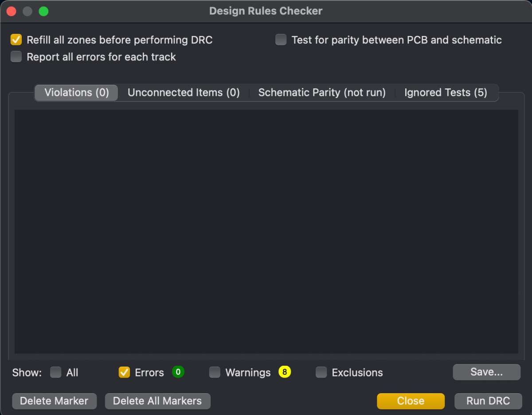532x415 pixels.
Task: Enable Test for parity between PCB and schematic
Action: coord(281,40)
